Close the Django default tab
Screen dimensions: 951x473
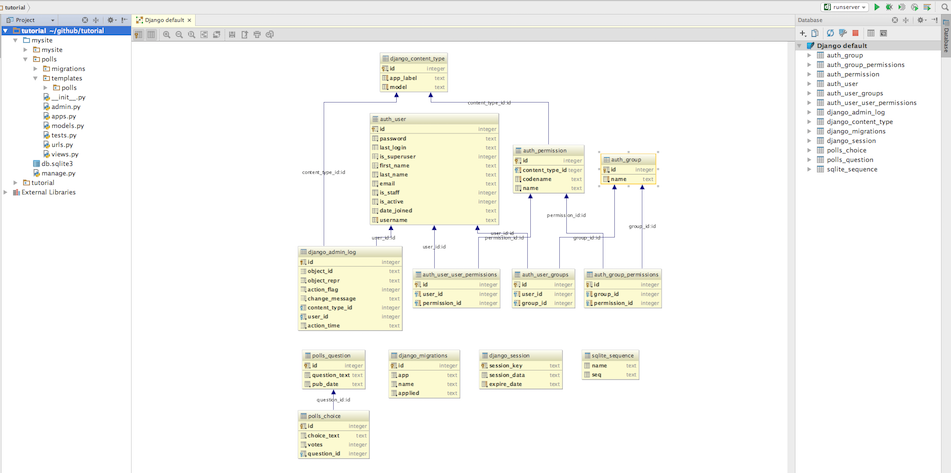tap(189, 20)
